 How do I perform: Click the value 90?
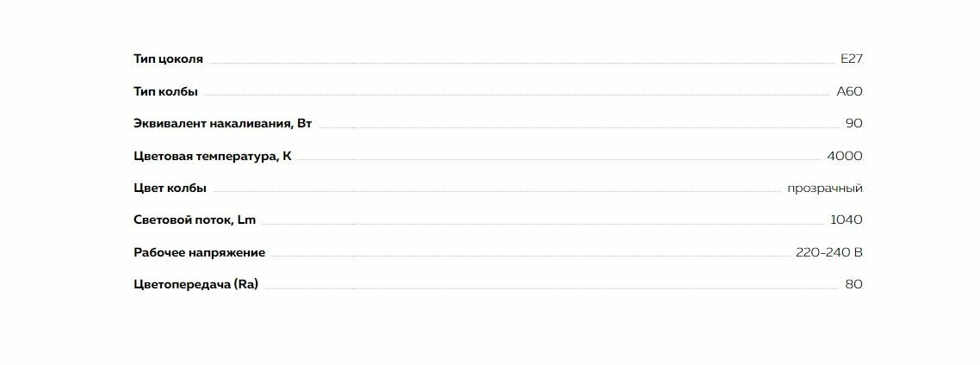(853, 123)
